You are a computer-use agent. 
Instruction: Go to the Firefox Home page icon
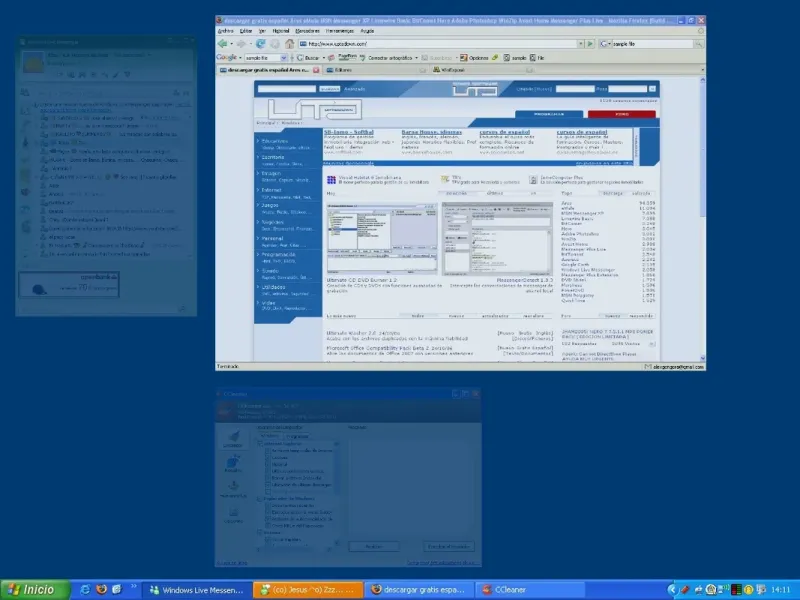pos(289,44)
